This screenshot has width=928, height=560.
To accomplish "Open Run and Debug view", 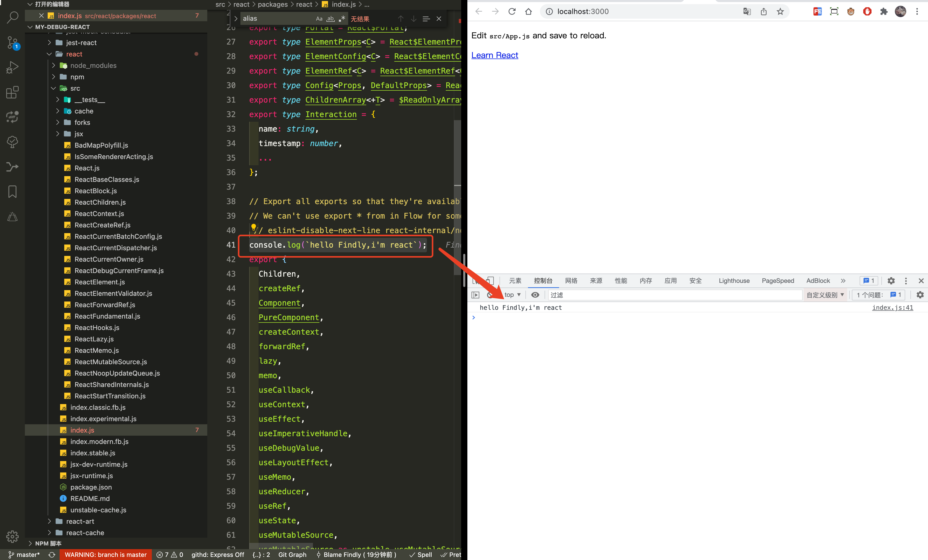I will tap(12, 67).
